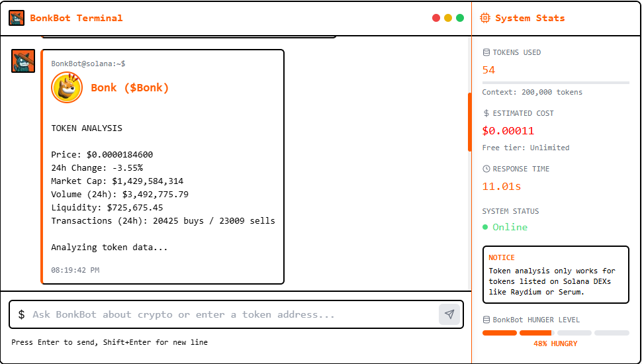The image size is (642, 364).
Task: Click the NOTICE box heading
Action: tap(502, 257)
